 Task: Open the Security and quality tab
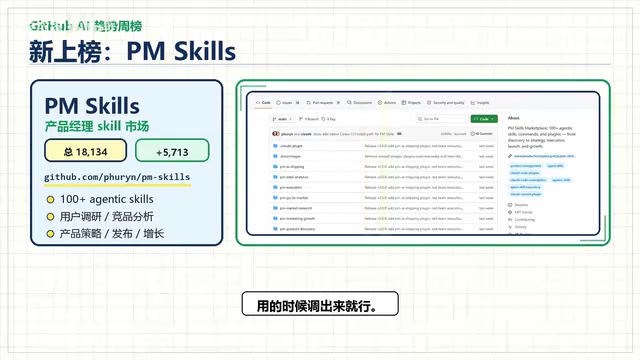(x=446, y=103)
